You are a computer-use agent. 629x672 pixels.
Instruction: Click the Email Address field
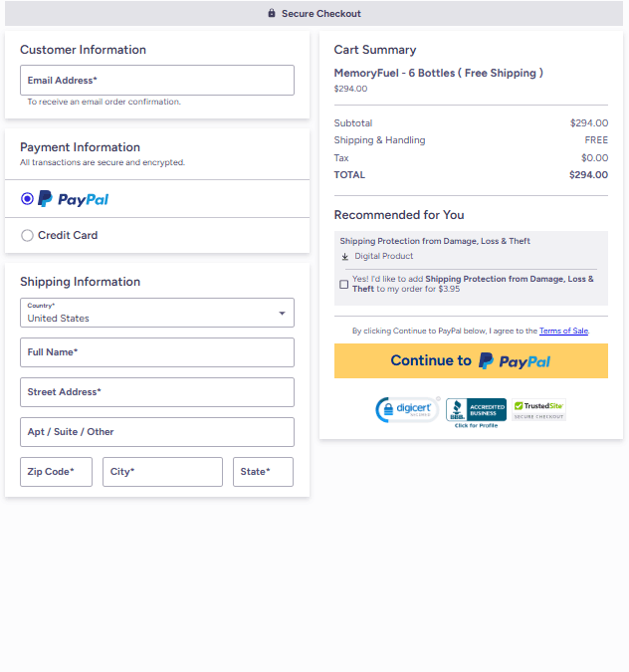[x=157, y=81]
